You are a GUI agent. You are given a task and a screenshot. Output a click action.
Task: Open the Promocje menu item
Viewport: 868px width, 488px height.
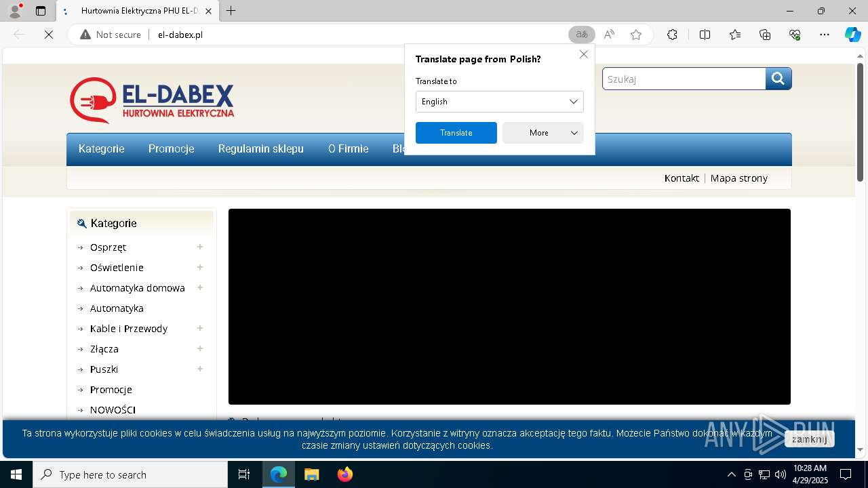tap(172, 149)
